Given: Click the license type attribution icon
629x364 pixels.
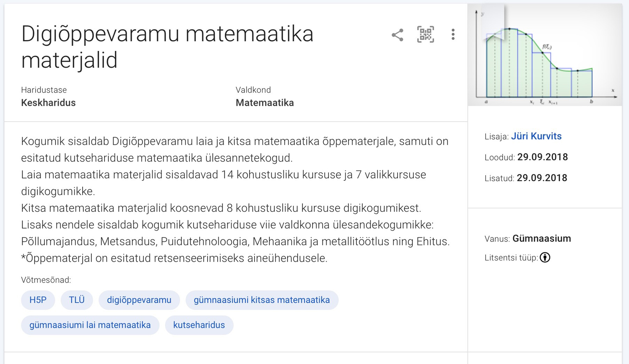Looking at the screenshot, I should click(545, 257).
